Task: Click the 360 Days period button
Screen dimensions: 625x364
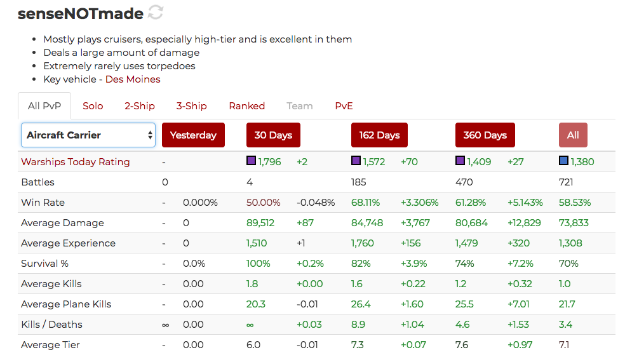Action: click(x=485, y=135)
